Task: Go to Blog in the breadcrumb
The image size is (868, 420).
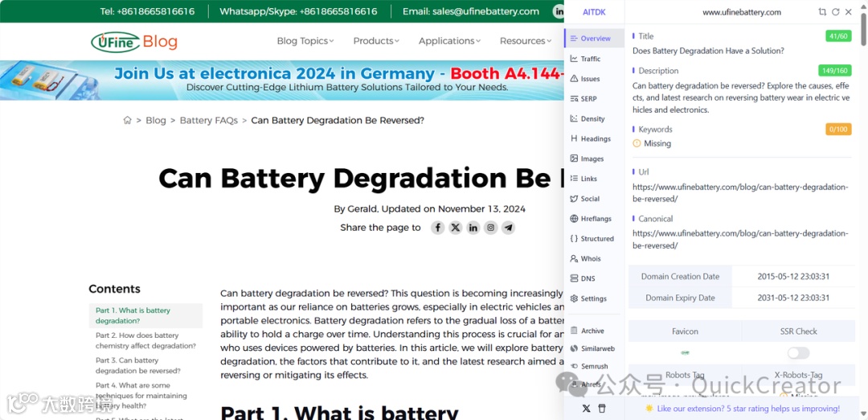Action: point(156,120)
